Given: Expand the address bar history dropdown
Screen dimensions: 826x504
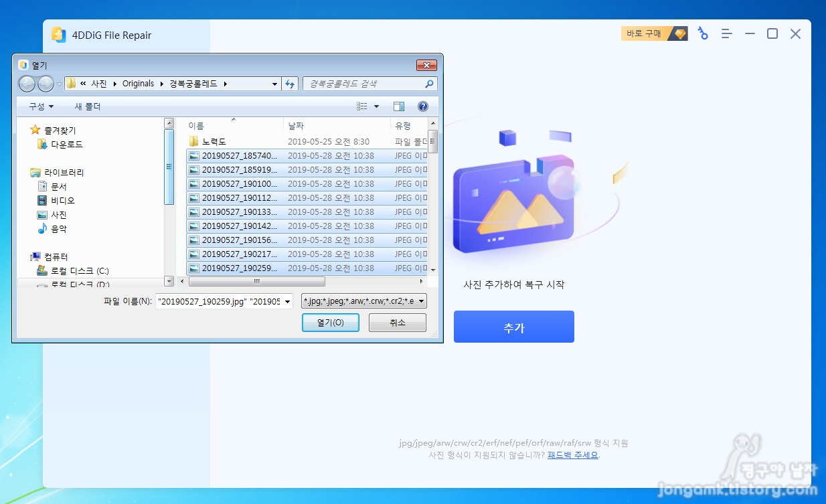Looking at the screenshot, I should tap(274, 84).
